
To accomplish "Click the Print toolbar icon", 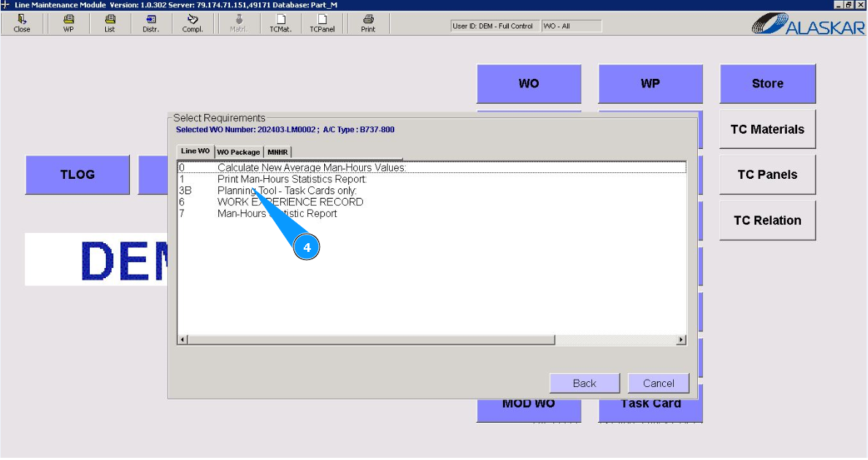I will coord(368,24).
